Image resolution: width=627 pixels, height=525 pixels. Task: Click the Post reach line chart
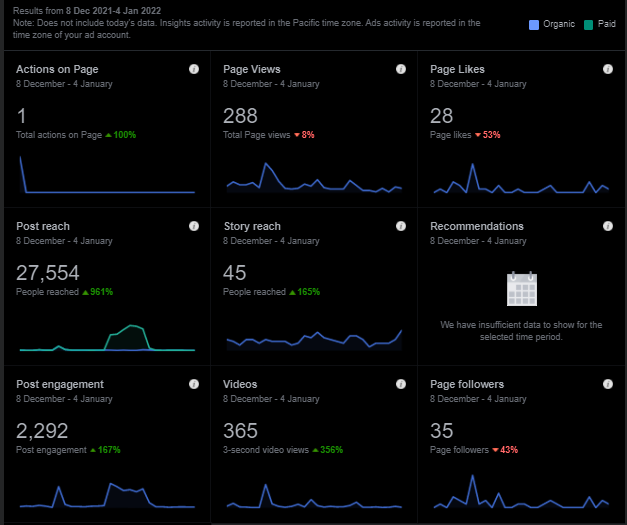click(107, 339)
